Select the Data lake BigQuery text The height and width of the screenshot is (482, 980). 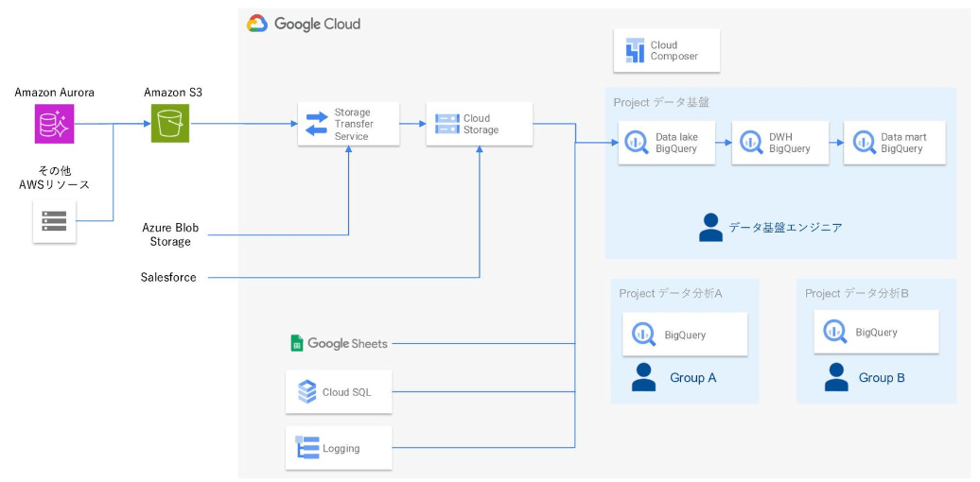[x=677, y=143]
